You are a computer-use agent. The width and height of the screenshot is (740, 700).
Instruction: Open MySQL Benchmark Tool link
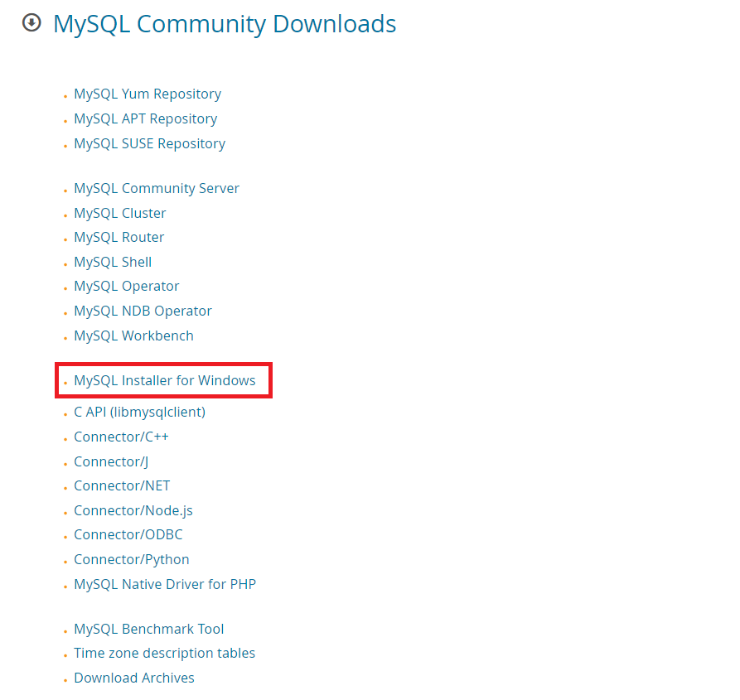(x=149, y=630)
